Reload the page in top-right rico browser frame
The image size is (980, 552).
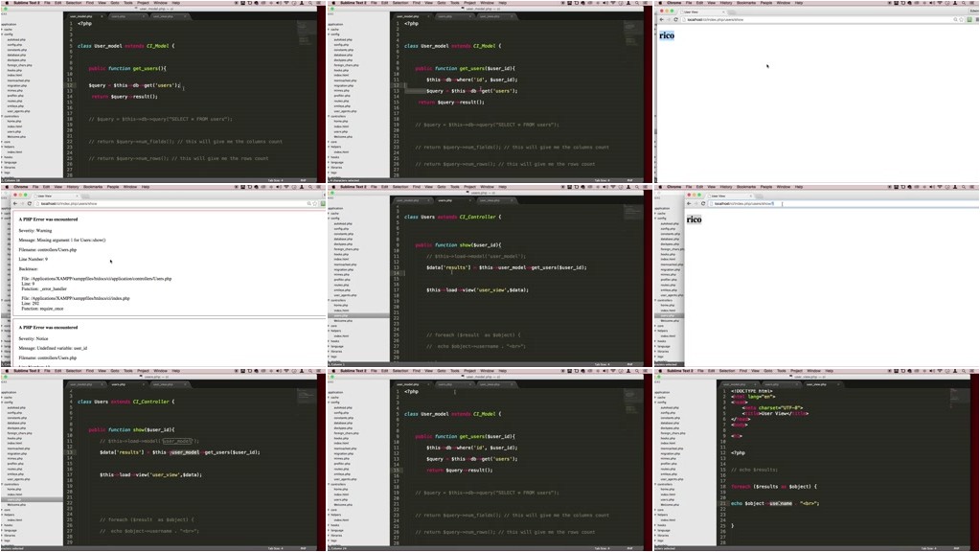(675, 19)
